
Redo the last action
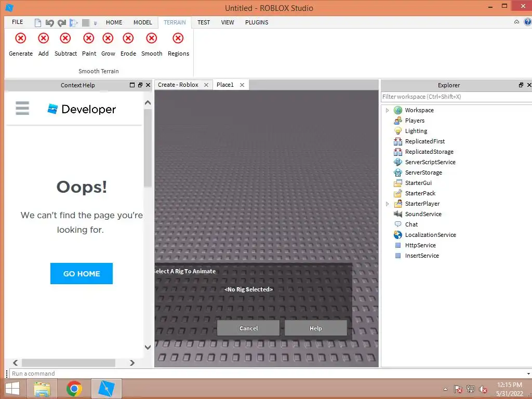tap(62, 23)
